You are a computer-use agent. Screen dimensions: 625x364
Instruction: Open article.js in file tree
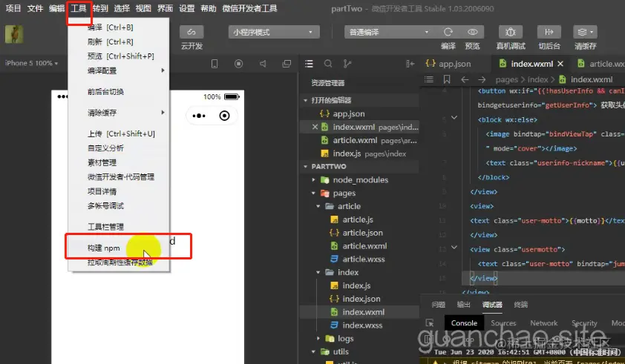point(359,219)
